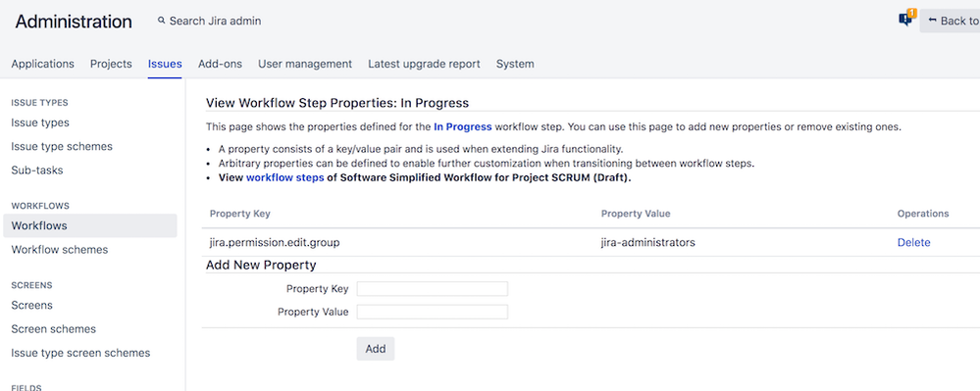Open Issue type schemes sidebar link
The height and width of the screenshot is (391, 980).
[62, 146]
